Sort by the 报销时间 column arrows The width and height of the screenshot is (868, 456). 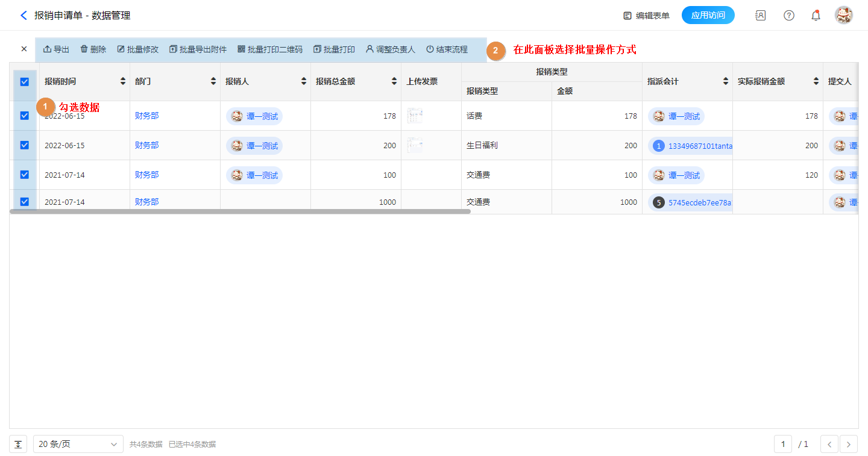123,81
